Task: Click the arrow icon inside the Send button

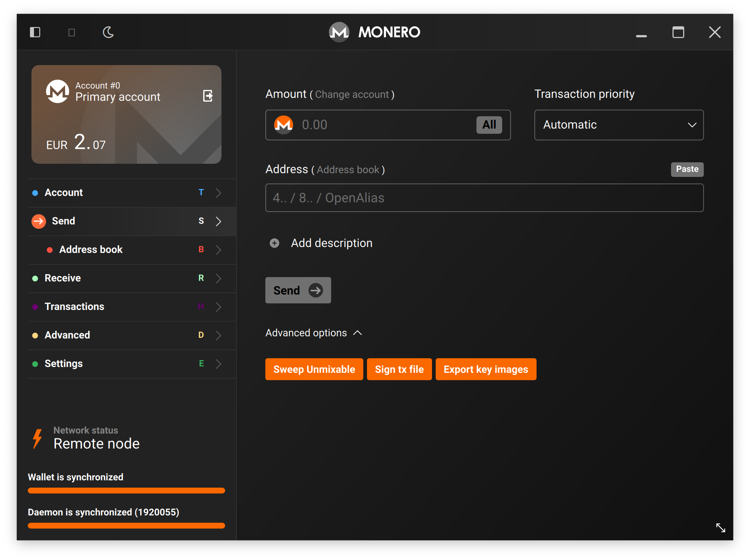Action: pos(316,291)
